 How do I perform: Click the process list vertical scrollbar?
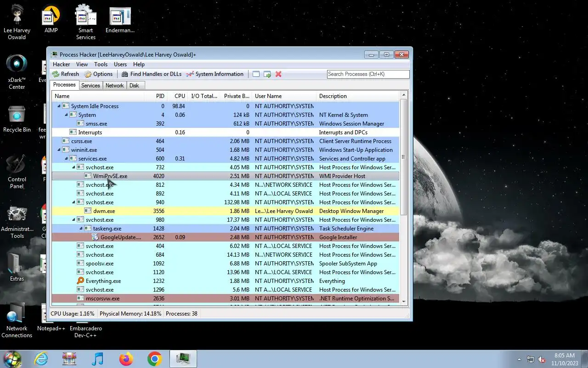pyautogui.click(x=404, y=156)
